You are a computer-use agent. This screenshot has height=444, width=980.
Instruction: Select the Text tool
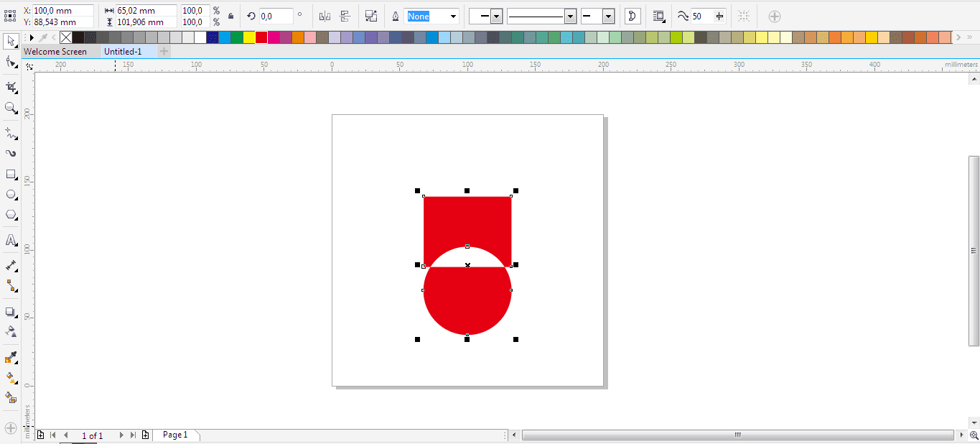point(10,240)
